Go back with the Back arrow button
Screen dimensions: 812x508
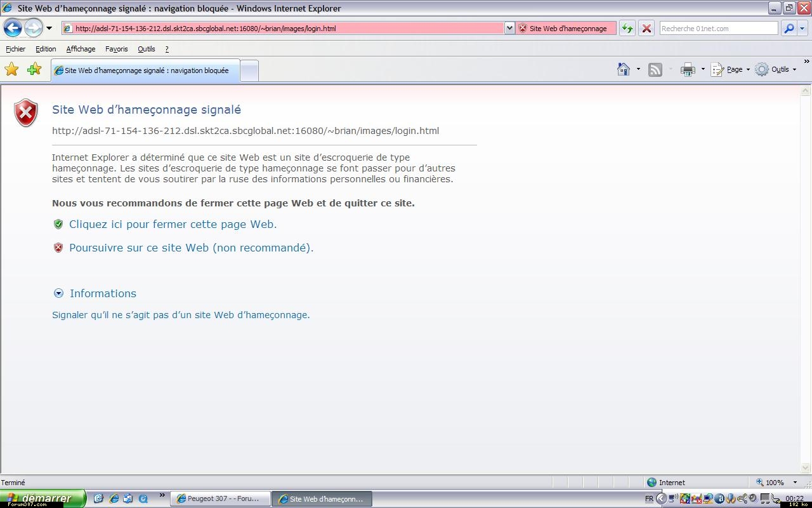13,28
